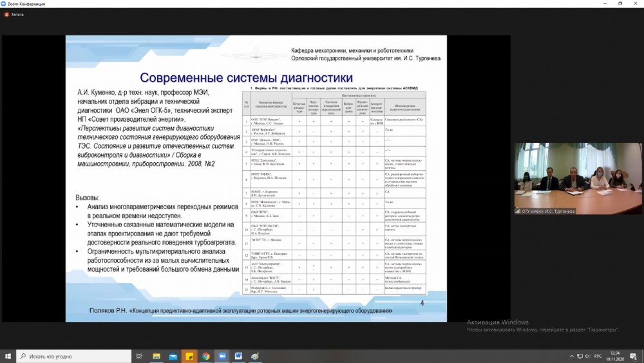The height and width of the screenshot is (363, 644).
Task: Open File Explorer from the taskbar
Action: (156, 356)
